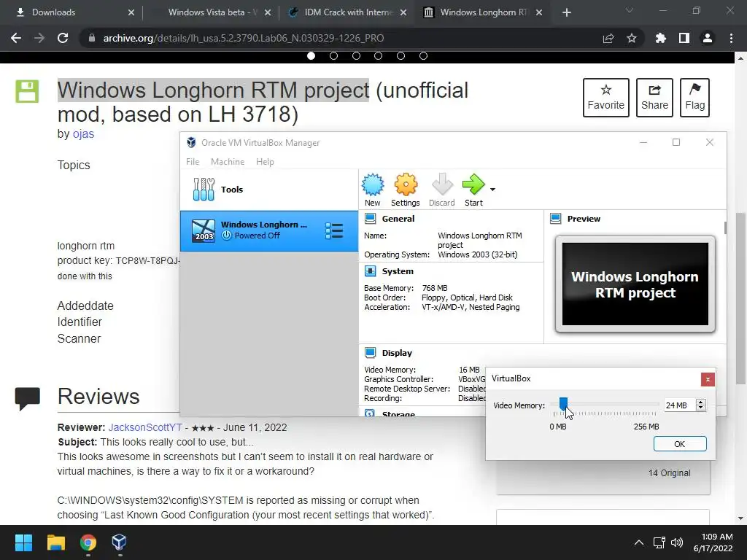Switch to the Downloads browser tab
Viewport: 747px width, 560px height.
pyautogui.click(x=74, y=12)
